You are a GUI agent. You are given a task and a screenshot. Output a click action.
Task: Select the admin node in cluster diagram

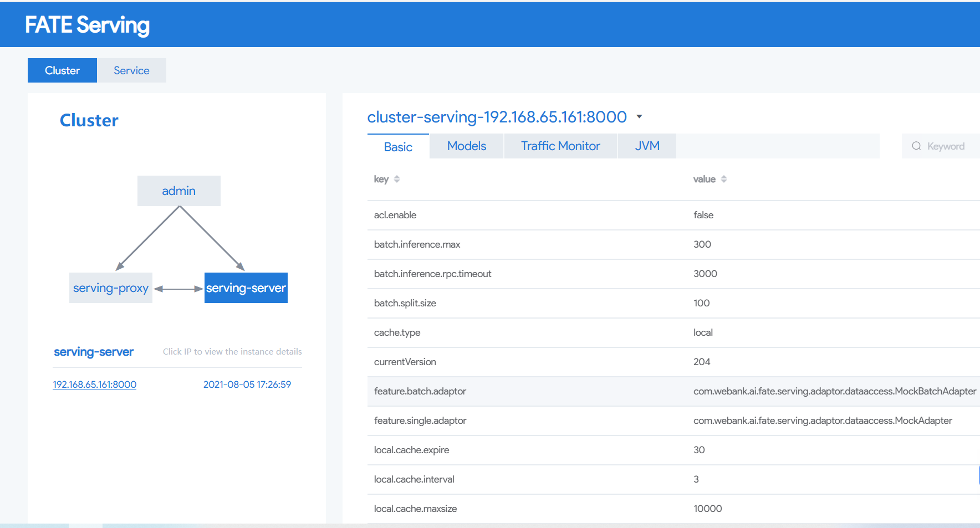[179, 191]
